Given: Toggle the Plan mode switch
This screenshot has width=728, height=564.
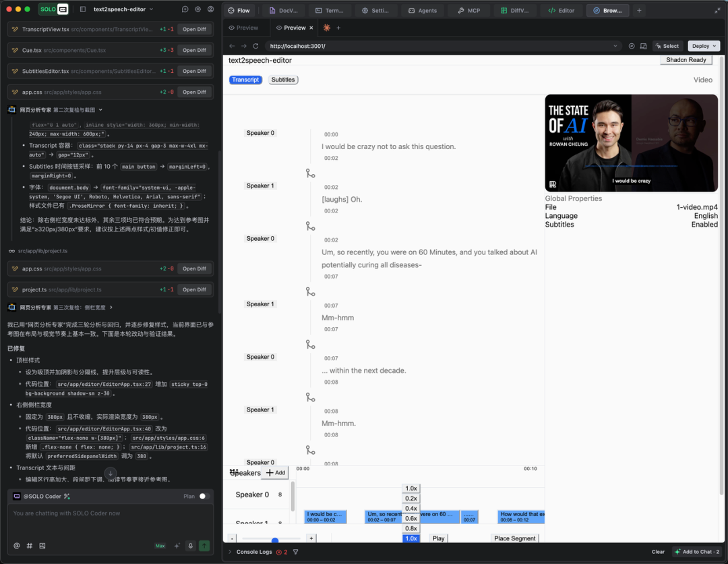Looking at the screenshot, I should click(x=202, y=497).
